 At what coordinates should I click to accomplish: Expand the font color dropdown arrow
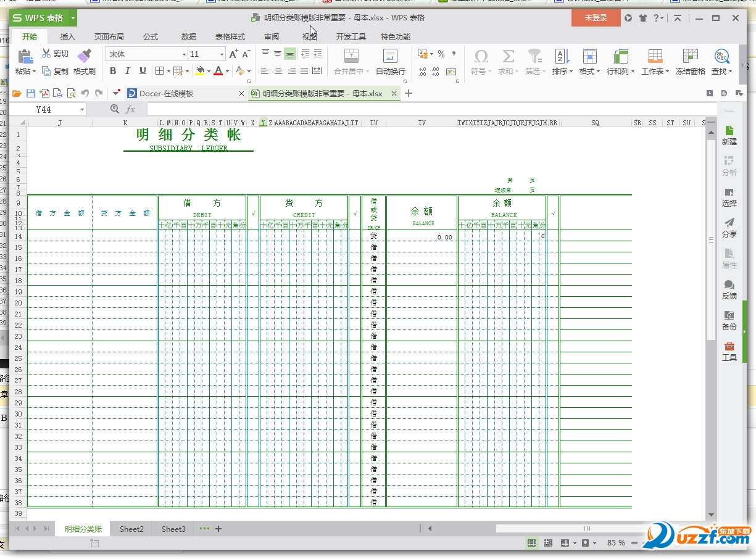(227, 72)
